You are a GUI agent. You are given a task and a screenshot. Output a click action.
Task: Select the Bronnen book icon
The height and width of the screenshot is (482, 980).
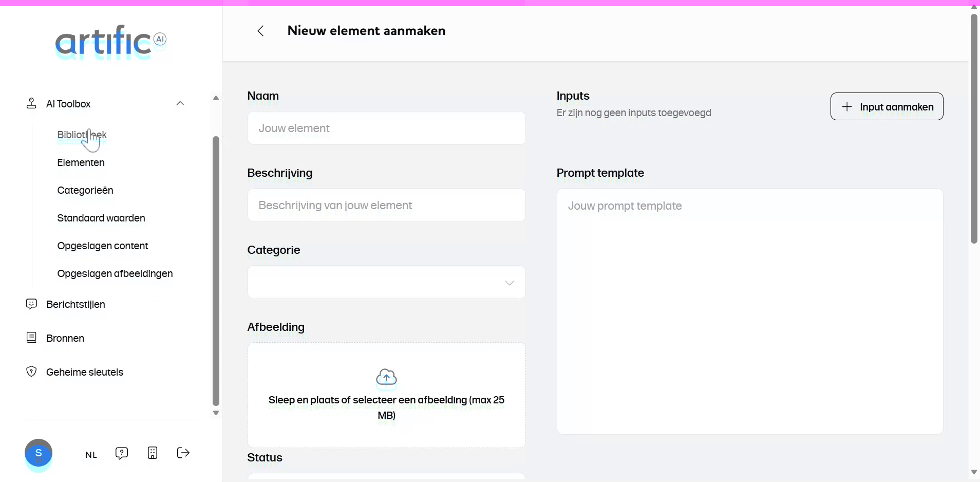coord(31,338)
